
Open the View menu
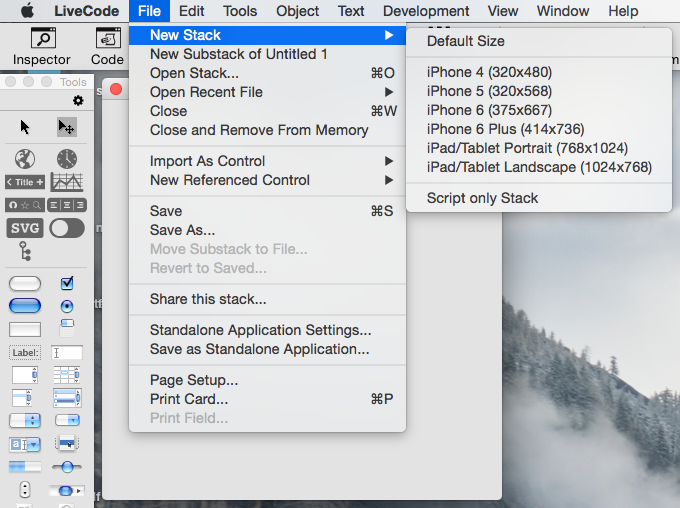pyautogui.click(x=503, y=11)
